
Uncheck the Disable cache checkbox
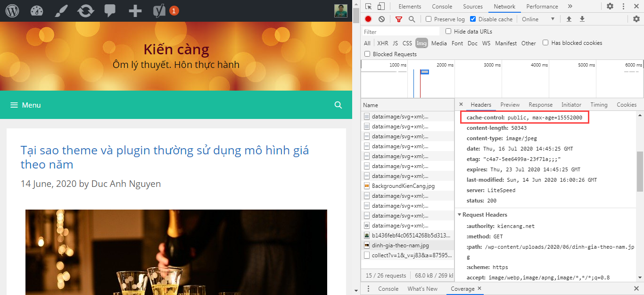point(473,19)
